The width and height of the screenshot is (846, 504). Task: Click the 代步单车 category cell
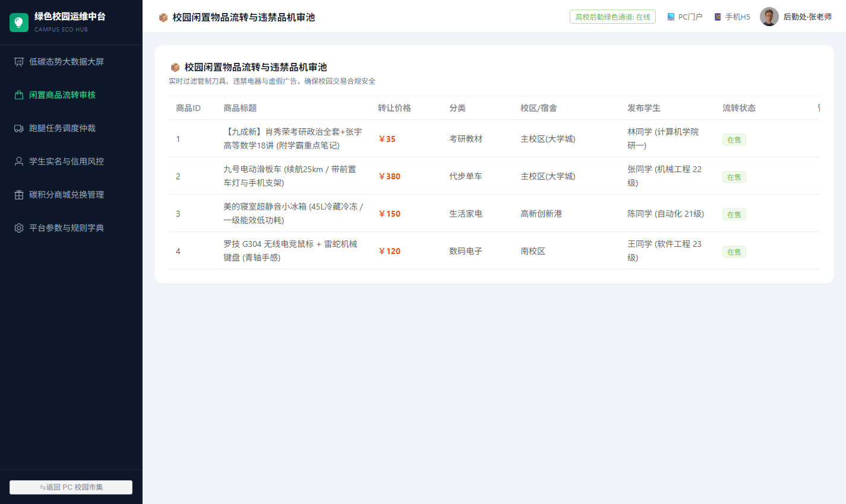tap(466, 176)
